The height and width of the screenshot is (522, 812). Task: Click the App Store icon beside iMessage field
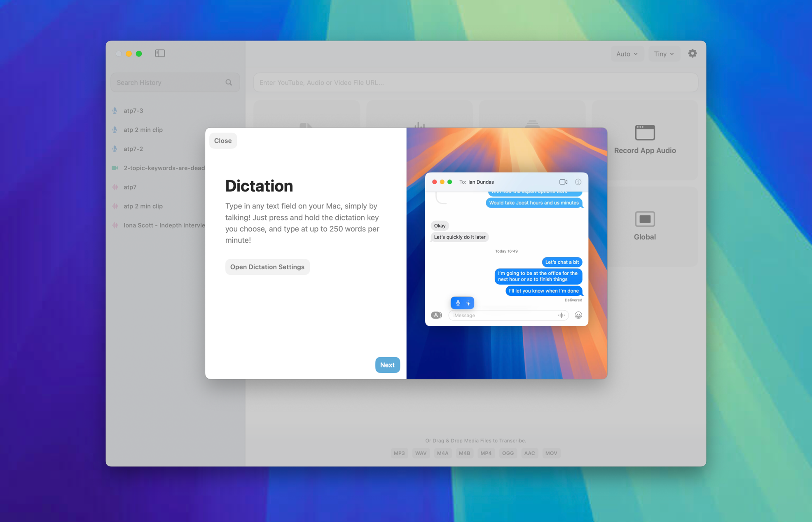[x=436, y=315]
